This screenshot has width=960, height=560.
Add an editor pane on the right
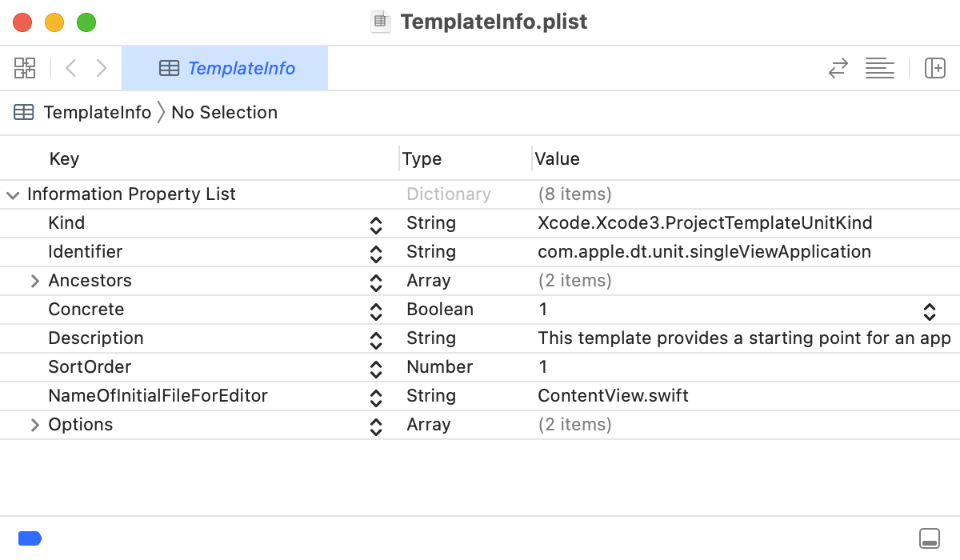(x=935, y=68)
